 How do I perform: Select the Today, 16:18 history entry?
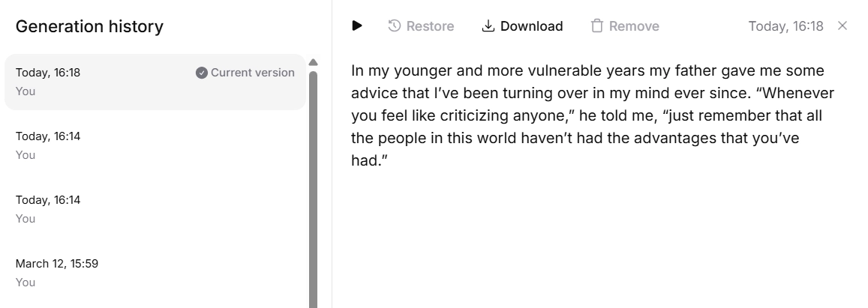pyautogui.click(x=155, y=82)
